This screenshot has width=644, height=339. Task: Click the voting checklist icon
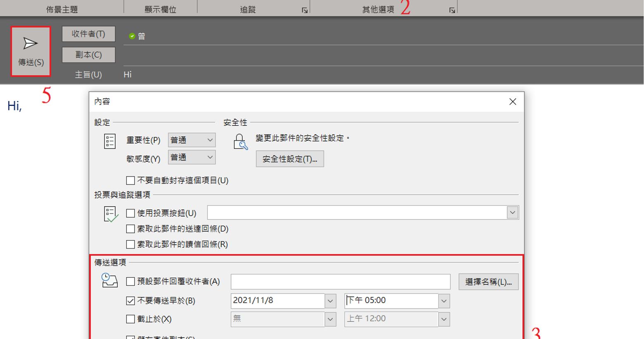110,214
